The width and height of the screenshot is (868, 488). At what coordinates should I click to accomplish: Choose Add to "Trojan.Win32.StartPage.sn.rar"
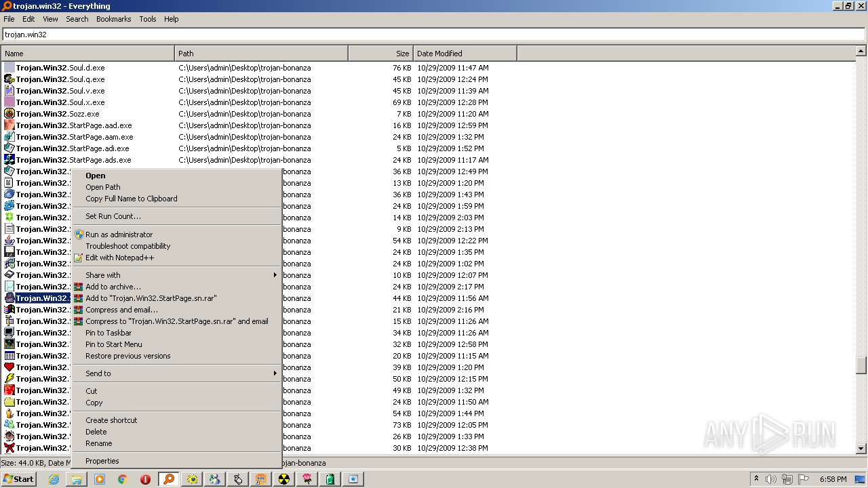point(176,298)
